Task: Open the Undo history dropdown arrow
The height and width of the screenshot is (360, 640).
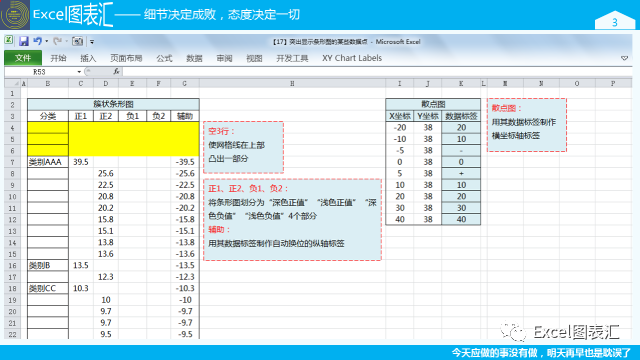Action: 47,41
